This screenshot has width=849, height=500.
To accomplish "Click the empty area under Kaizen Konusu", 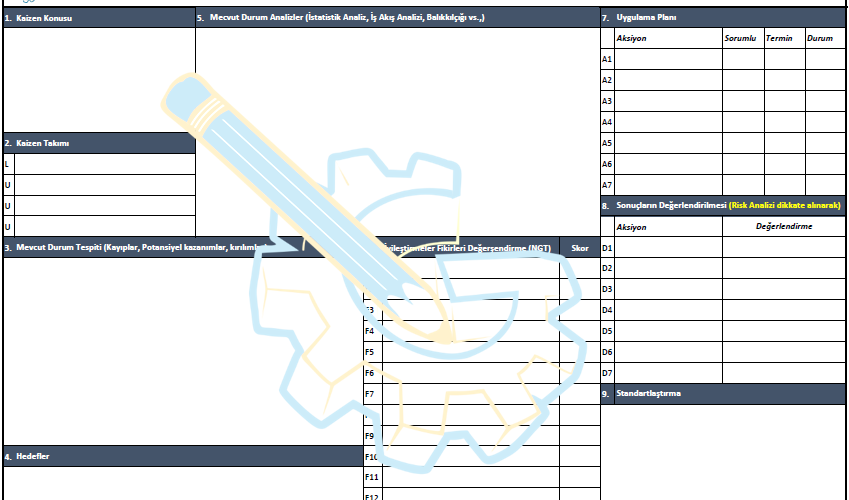I will pos(99,78).
